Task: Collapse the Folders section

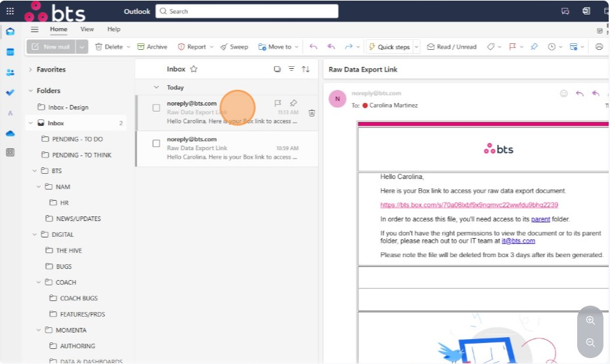Action: point(30,91)
